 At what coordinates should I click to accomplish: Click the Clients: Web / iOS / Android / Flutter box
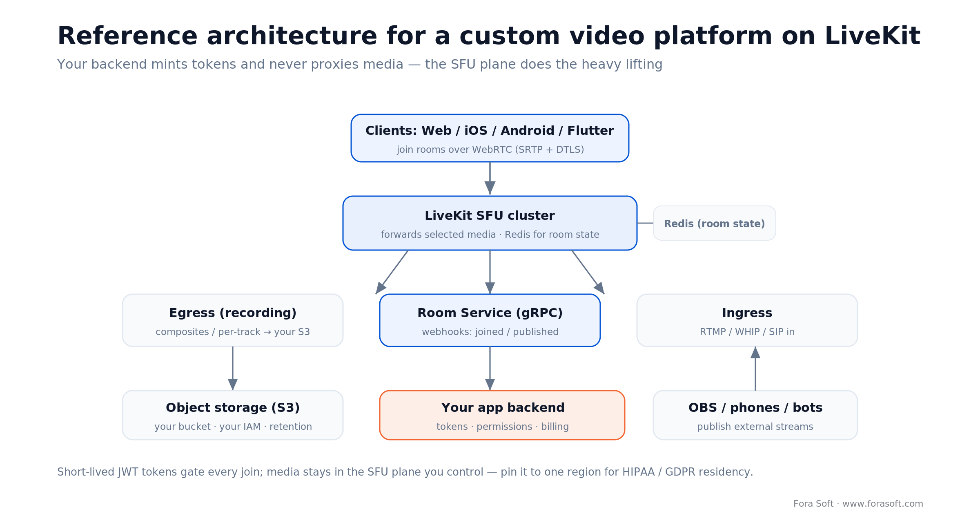[x=490, y=138]
